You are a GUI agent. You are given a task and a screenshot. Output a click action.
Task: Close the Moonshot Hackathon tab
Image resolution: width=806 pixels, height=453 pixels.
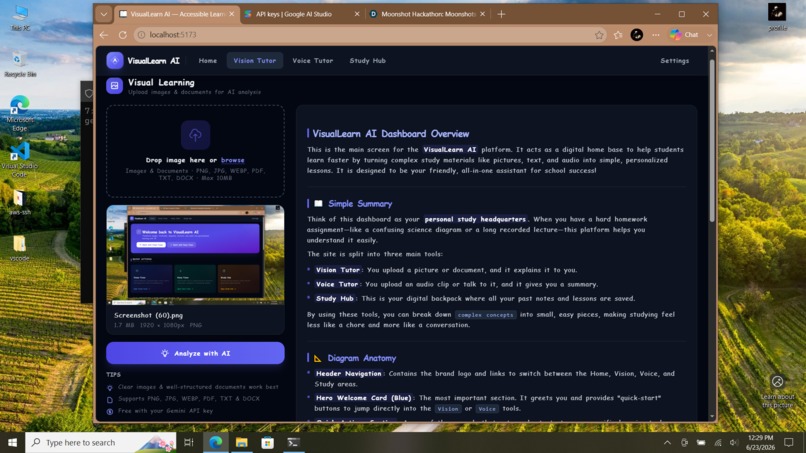[482, 14]
